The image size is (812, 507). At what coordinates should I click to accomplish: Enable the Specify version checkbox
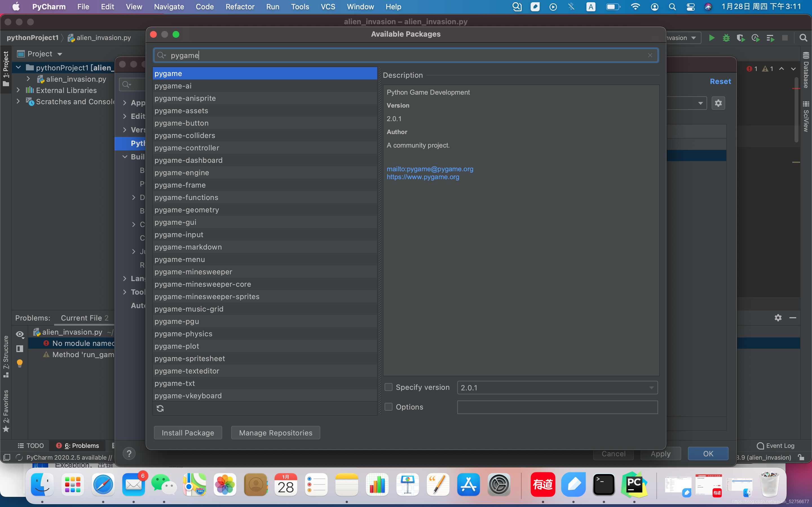tap(388, 387)
